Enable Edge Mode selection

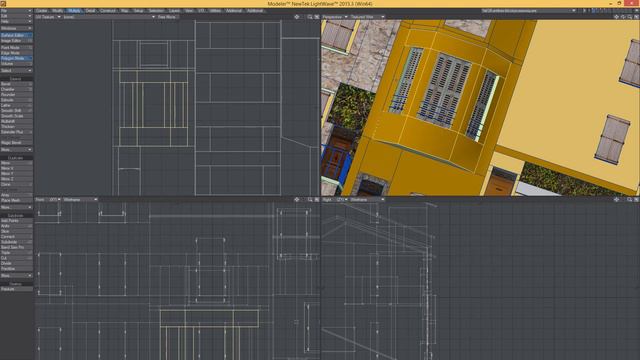16,53
